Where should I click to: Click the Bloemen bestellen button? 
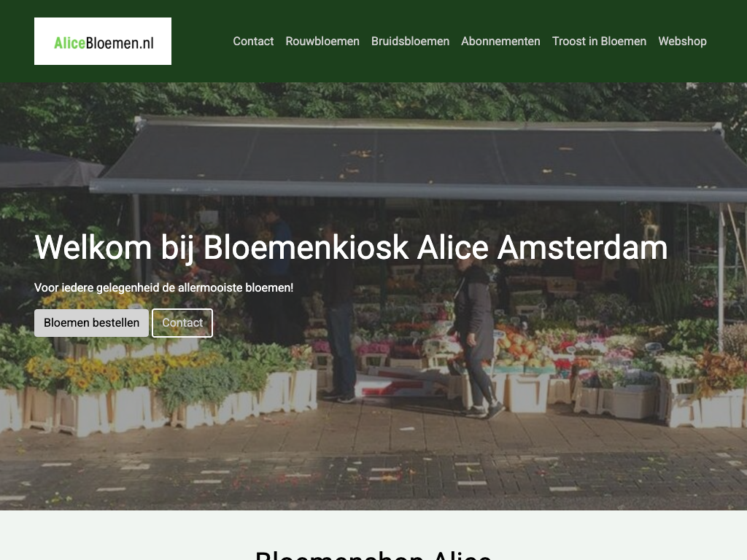coord(91,323)
